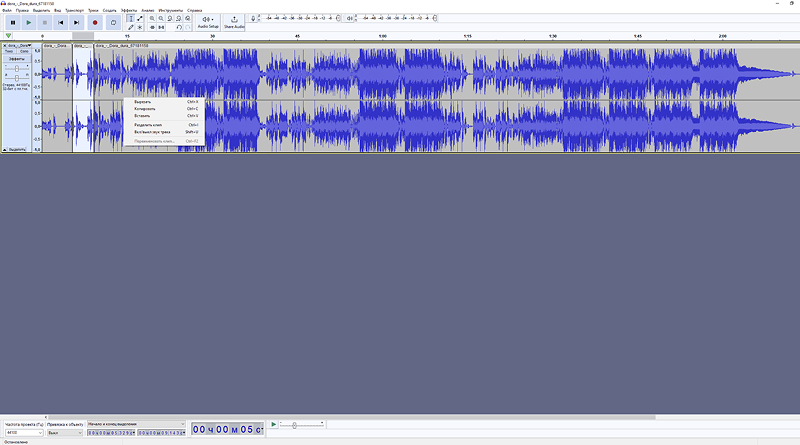Open the Эффекты menu

click(x=129, y=10)
